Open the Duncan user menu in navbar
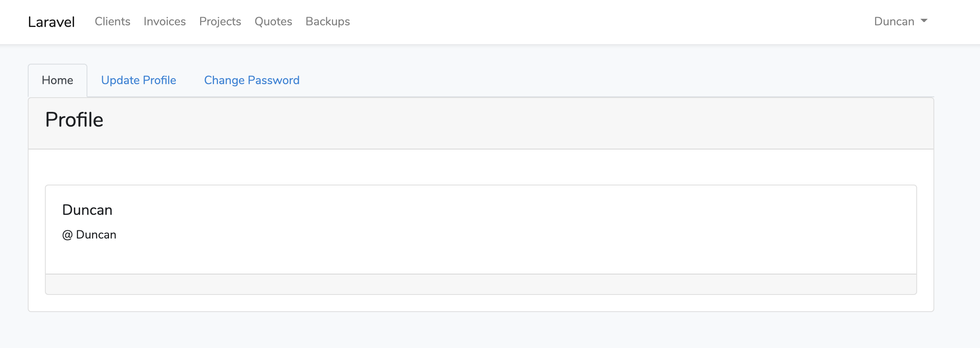Viewport: 980px width, 348px height. [x=894, y=22]
